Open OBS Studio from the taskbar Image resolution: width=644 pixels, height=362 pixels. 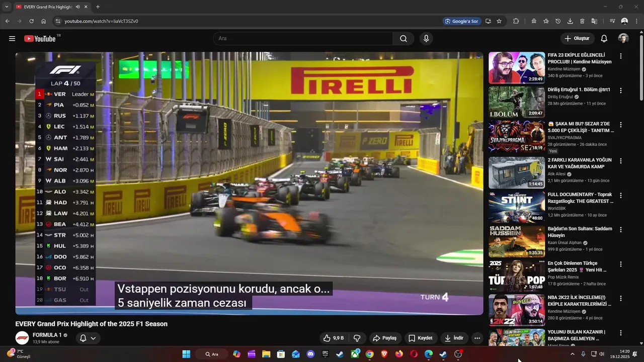pyautogui.click(x=458, y=354)
